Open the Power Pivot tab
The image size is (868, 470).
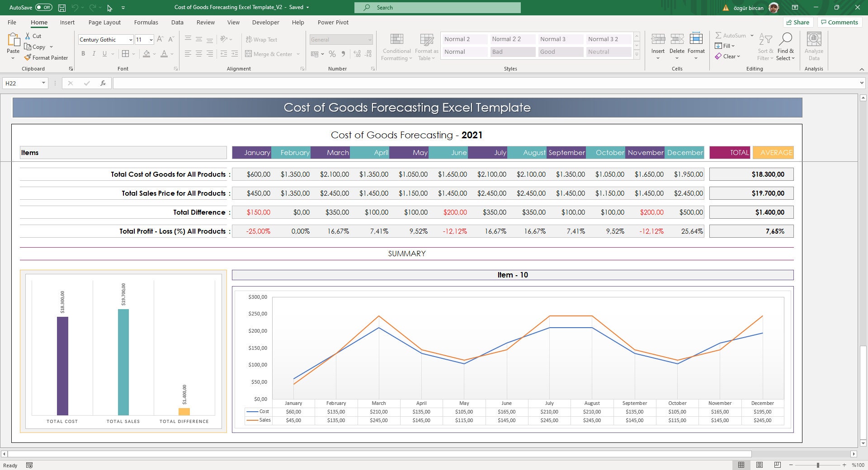[x=333, y=22]
